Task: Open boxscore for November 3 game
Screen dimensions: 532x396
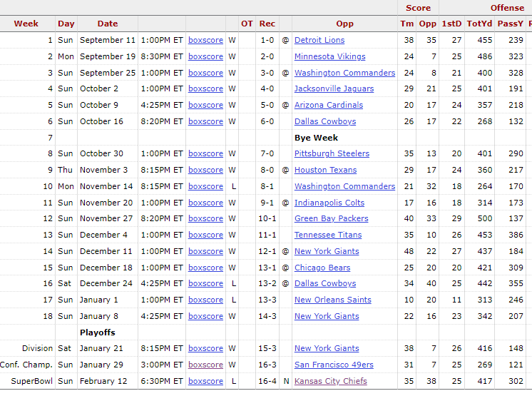Action: [x=205, y=170]
